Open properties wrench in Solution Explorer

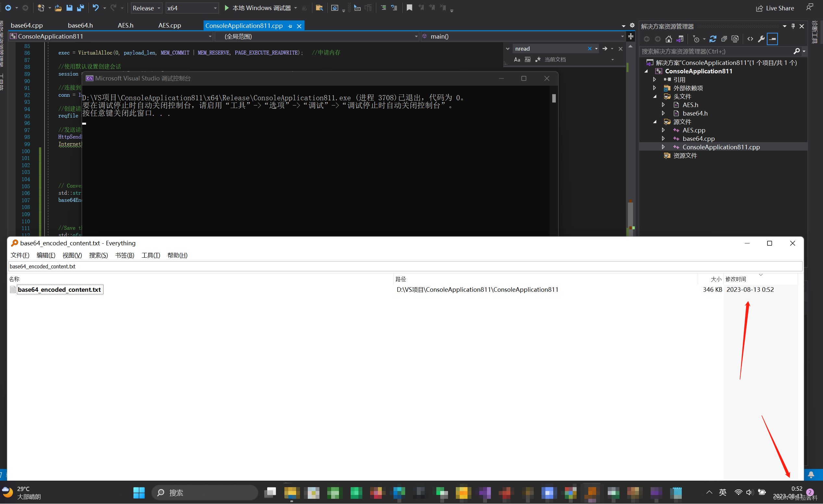click(x=761, y=39)
